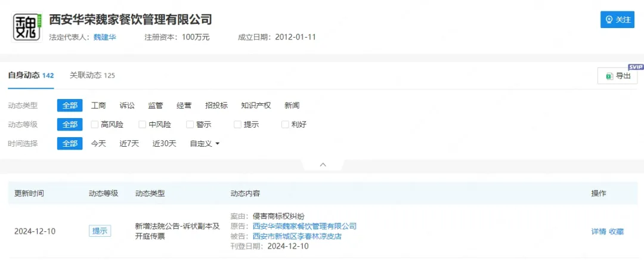Switch to 自身动态 tab
This screenshot has width=644, height=260.
(30, 75)
